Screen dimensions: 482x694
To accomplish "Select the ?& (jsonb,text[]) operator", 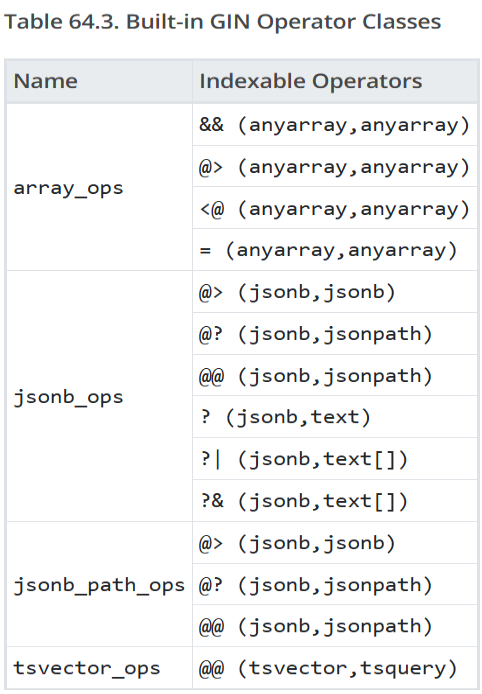I will [304, 501].
